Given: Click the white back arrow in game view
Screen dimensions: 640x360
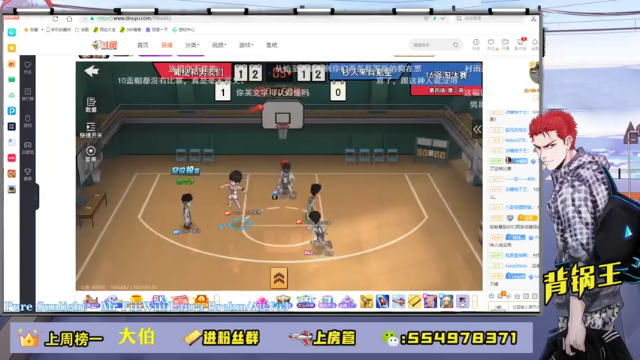Looking at the screenshot, I should point(91,71).
